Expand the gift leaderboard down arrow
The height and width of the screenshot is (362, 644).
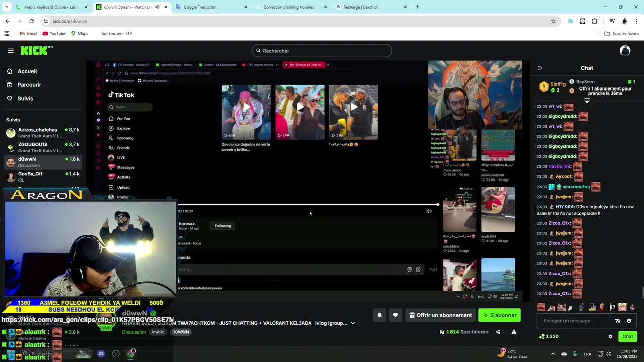pos(587,101)
